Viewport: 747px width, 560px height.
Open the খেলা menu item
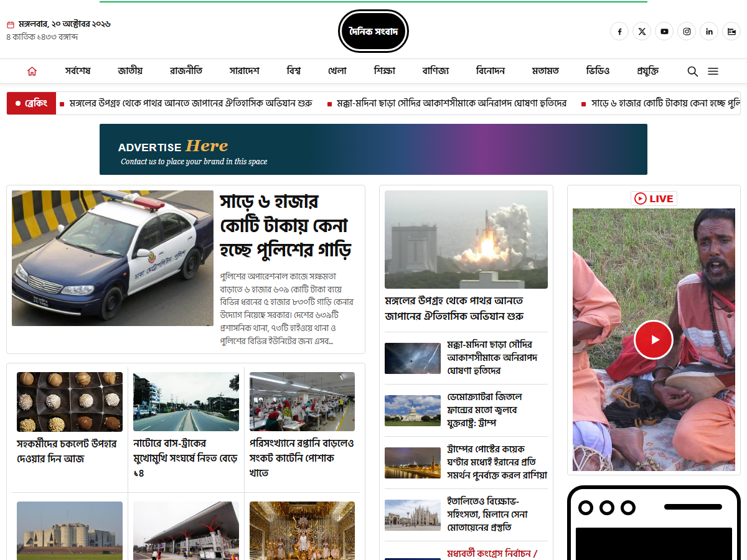(x=337, y=71)
